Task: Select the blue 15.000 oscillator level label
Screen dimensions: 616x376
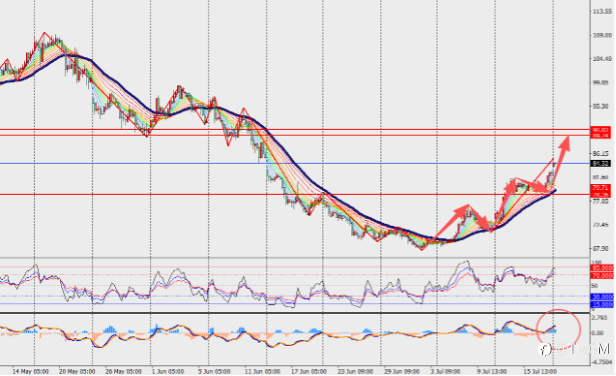Action: coord(602,304)
